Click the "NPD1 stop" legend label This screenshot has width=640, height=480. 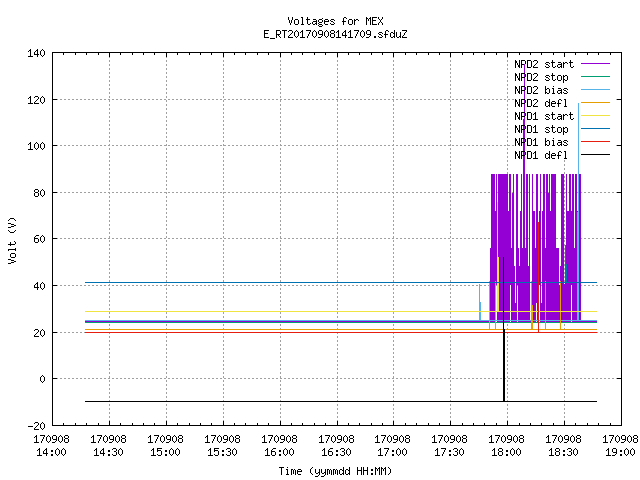(541, 129)
